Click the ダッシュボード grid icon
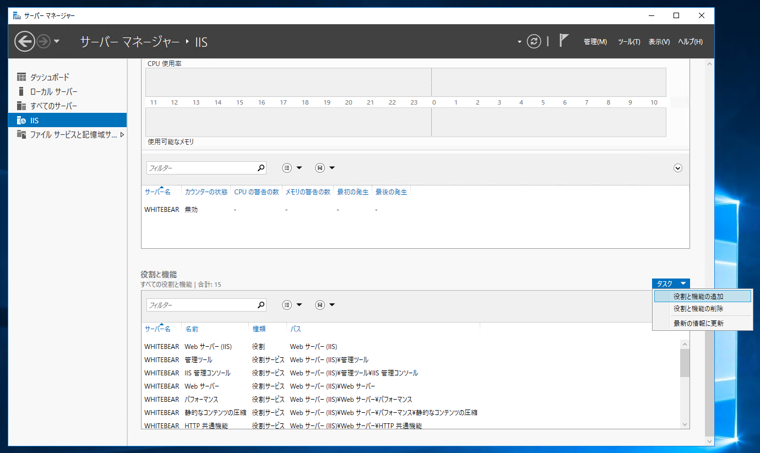This screenshot has width=760, height=453. tap(21, 77)
